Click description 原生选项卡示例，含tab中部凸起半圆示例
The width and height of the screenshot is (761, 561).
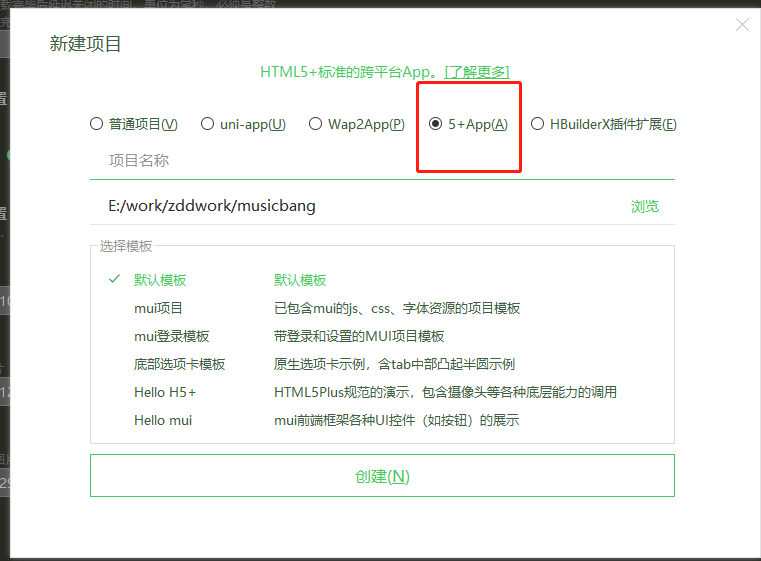(x=394, y=364)
